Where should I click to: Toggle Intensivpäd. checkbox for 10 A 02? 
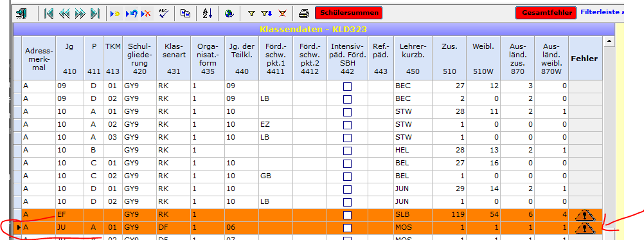[348, 125]
